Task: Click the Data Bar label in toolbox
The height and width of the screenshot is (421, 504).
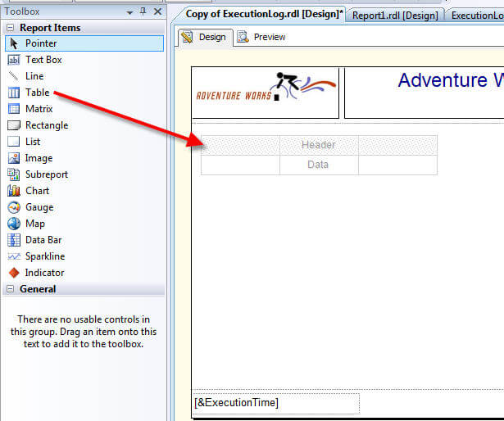Action: [43, 240]
